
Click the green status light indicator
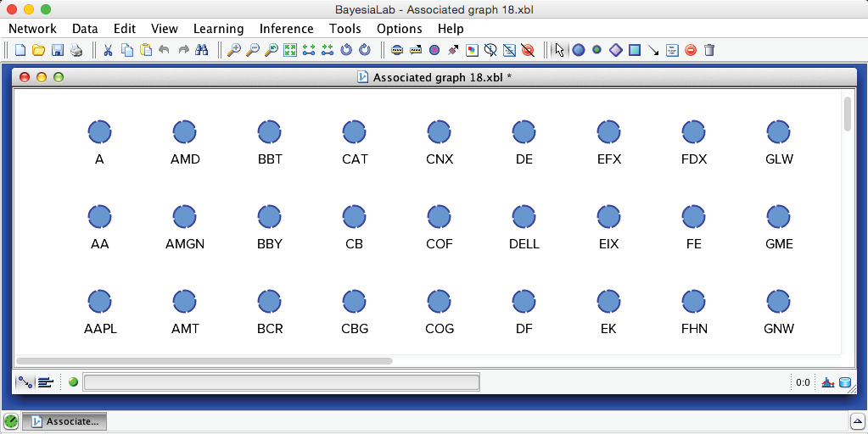[73, 382]
